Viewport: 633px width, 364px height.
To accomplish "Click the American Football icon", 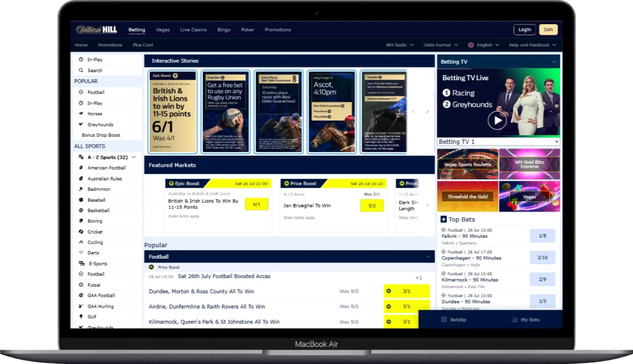I will [81, 168].
